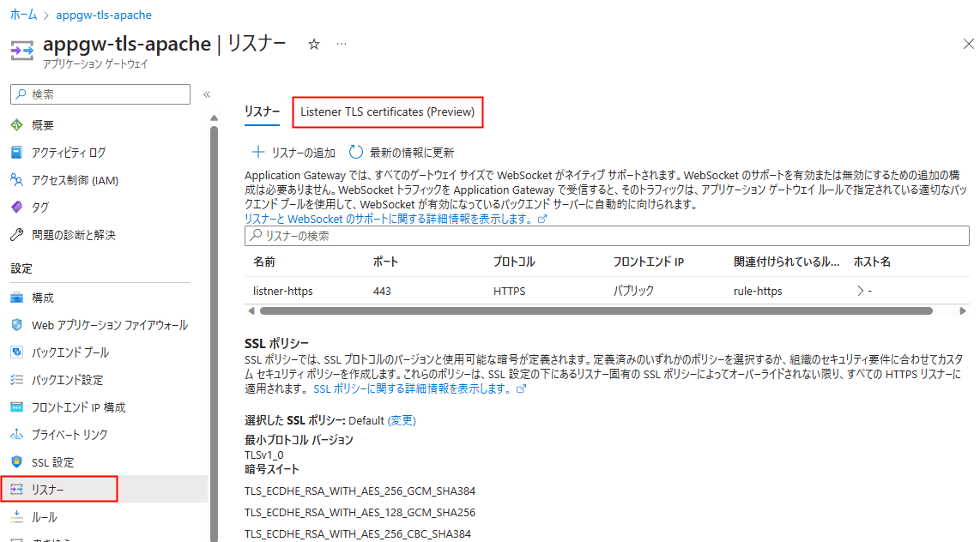The image size is (980, 542).
Task: Open Web アプリケーション ファイアウォール settings
Action: click(109, 325)
